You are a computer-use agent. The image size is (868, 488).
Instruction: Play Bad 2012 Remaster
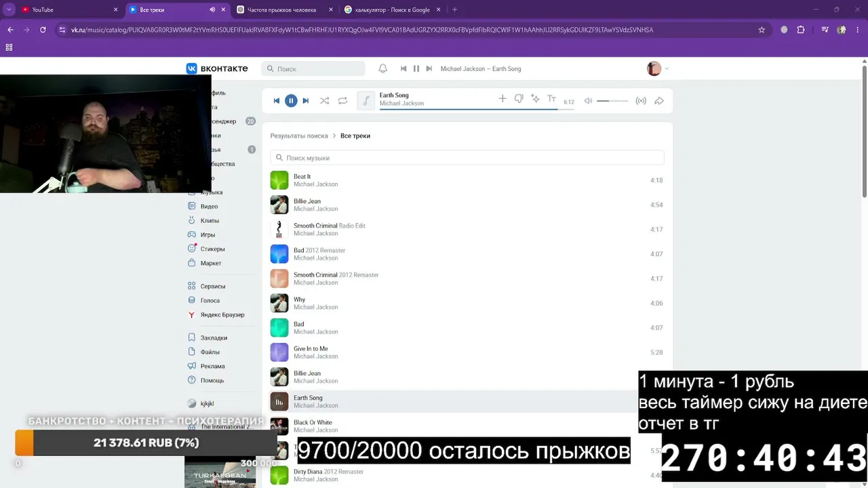tap(467, 254)
